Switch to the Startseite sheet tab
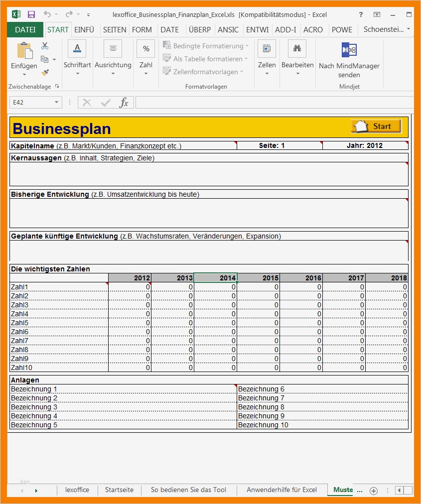421x504 pixels. tap(119, 490)
